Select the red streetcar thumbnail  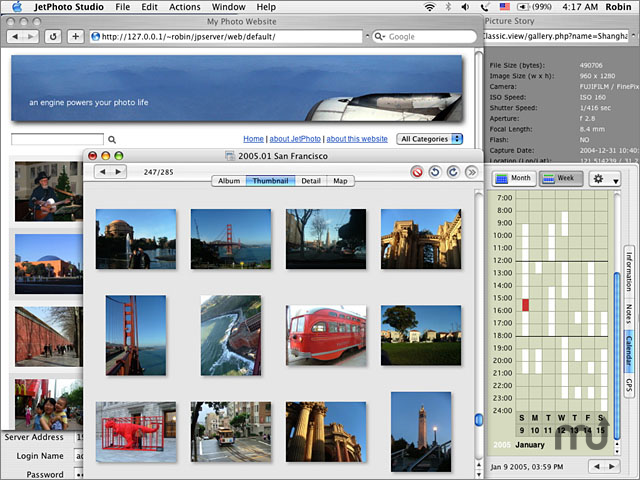[326, 336]
